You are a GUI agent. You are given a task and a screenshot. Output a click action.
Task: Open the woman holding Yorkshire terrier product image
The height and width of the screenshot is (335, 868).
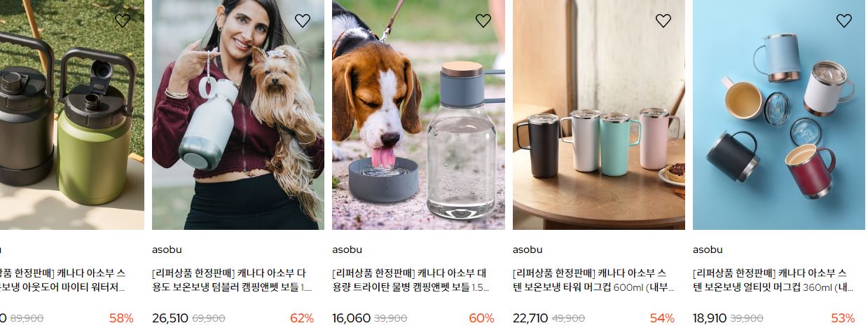238,115
